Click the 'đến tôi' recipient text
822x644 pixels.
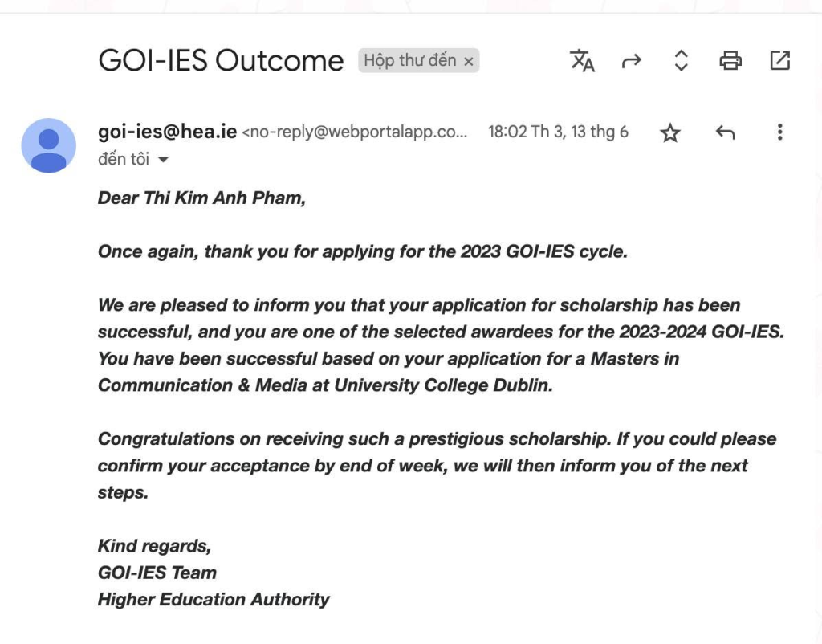pyautogui.click(x=124, y=159)
